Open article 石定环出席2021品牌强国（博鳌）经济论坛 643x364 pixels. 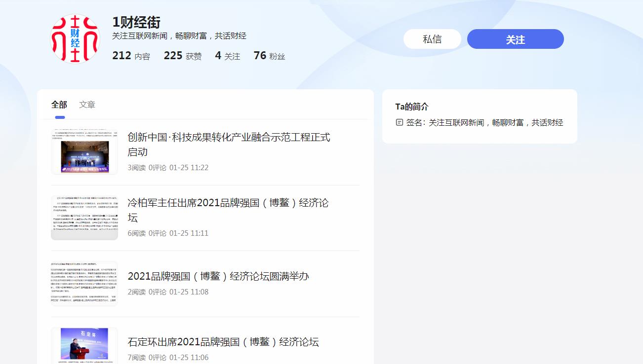tap(223, 342)
